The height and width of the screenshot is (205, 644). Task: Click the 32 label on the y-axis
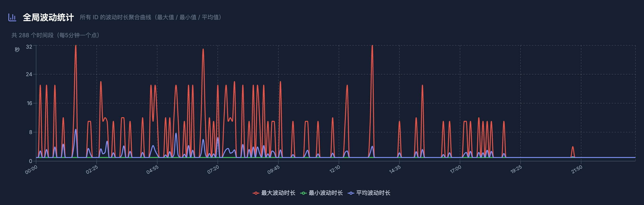[x=29, y=47]
